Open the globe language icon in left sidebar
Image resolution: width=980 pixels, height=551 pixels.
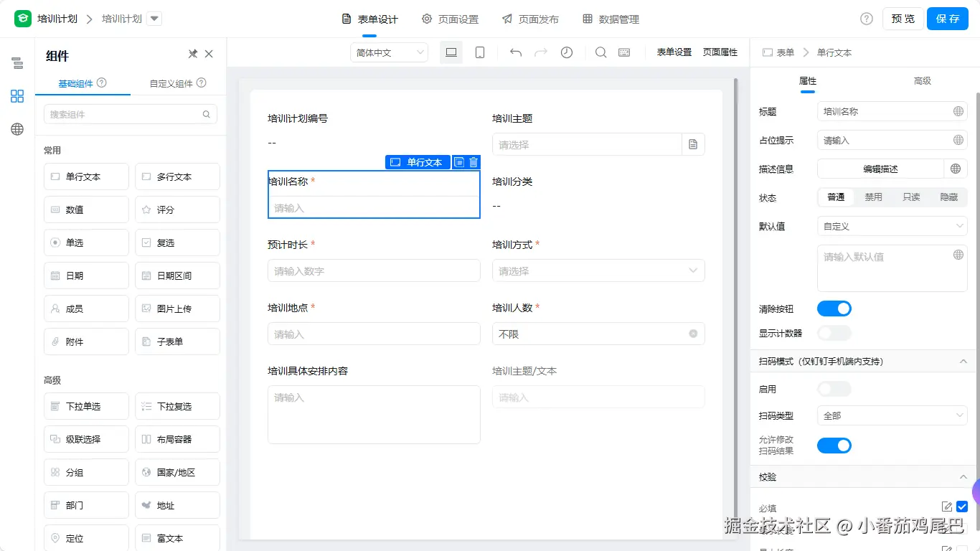[x=17, y=129]
